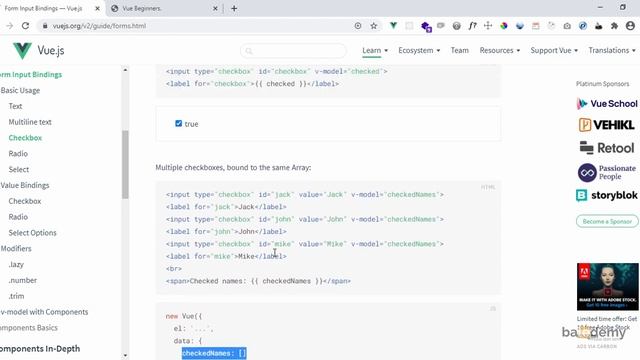Open the .trim modifier link
Screen dimensions: 640x360
(16, 296)
